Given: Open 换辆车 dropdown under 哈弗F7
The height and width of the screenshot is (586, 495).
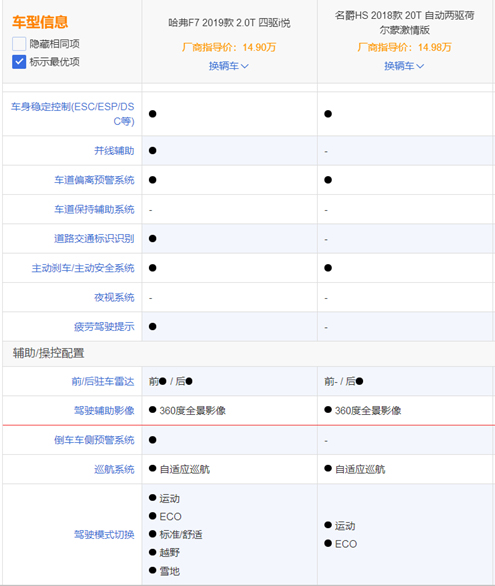Looking at the screenshot, I should (229, 66).
